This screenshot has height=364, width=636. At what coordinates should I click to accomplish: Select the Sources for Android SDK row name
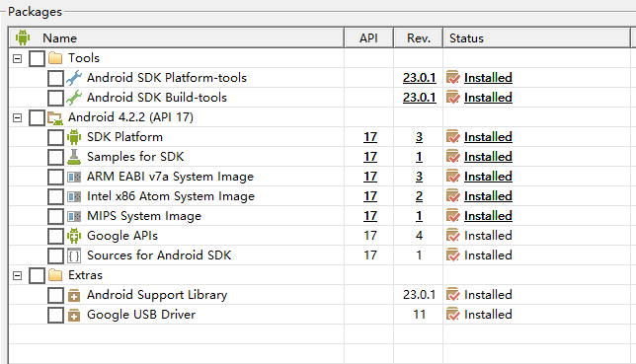pyautogui.click(x=159, y=255)
